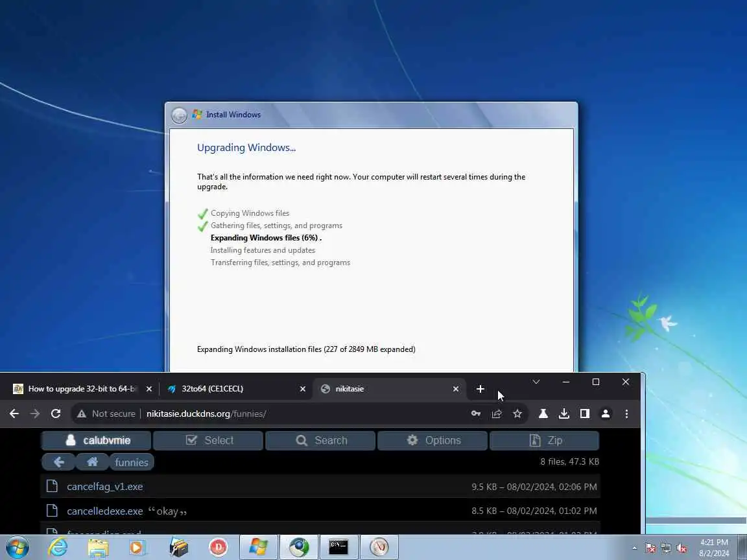Open the tab search chevron
Viewport: 747px width, 560px height.
536,382
